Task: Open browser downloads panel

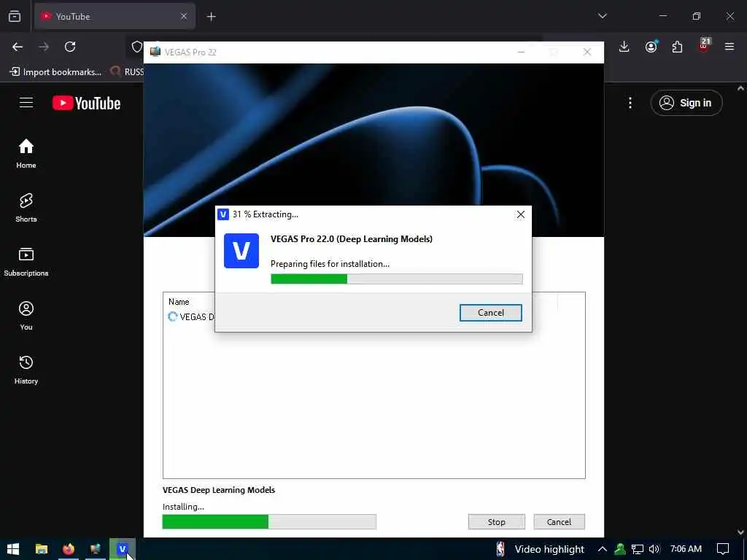Action: click(624, 47)
